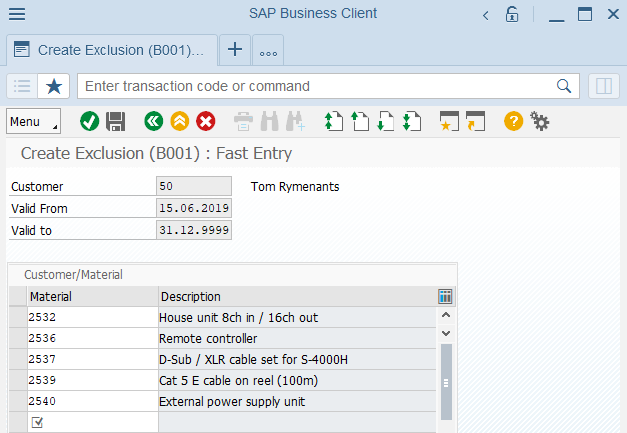Select the row of material 2540
This screenshot has width=627, height=433.
tap(18, 401)
